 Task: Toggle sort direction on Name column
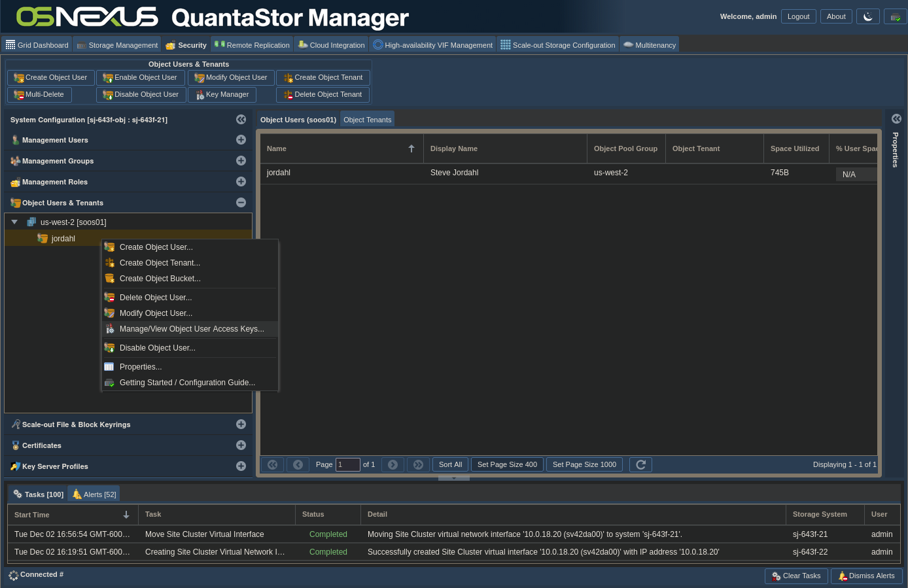pyautogui.click(x=411, y=148)
